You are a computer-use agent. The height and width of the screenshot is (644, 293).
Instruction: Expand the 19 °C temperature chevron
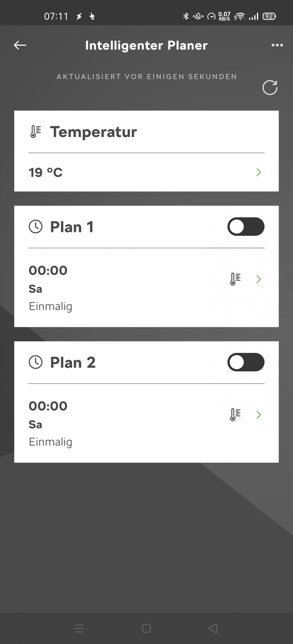(x=259, y=172)
